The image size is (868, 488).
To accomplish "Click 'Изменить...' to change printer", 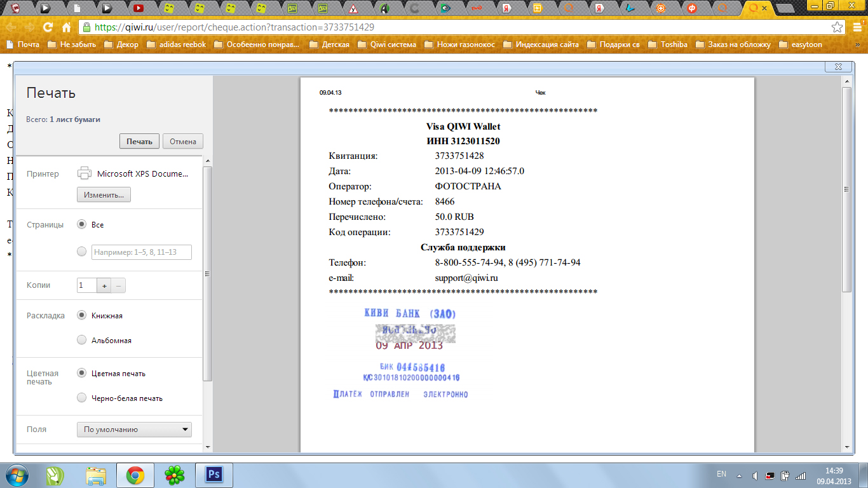I will click(x=104, y=194).
